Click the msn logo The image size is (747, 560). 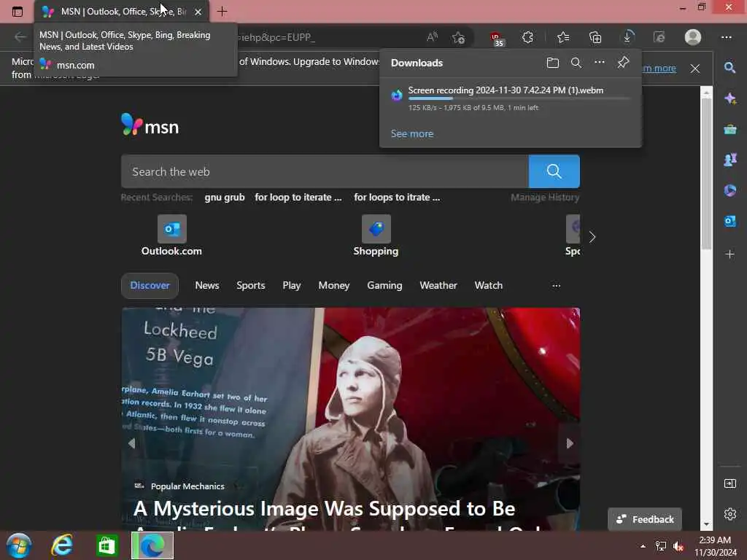(x=150, y=125)
